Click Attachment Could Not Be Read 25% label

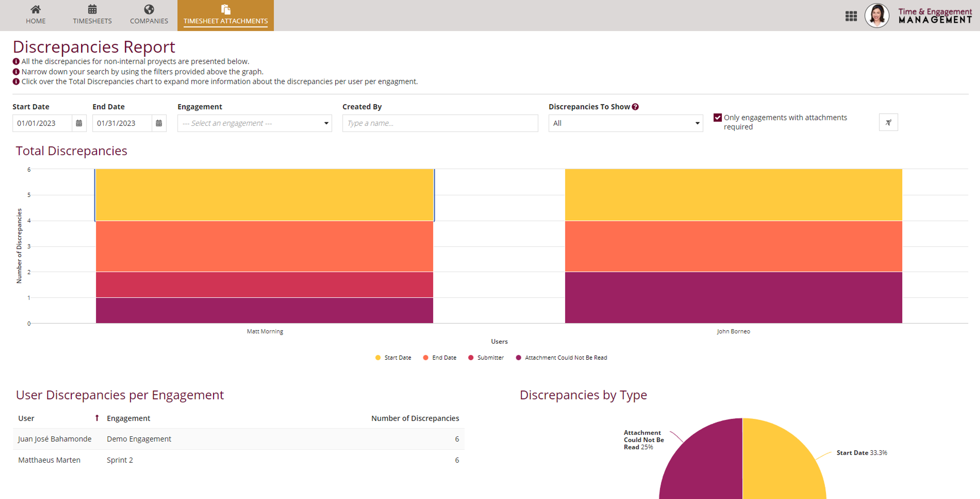pos(644,440)
